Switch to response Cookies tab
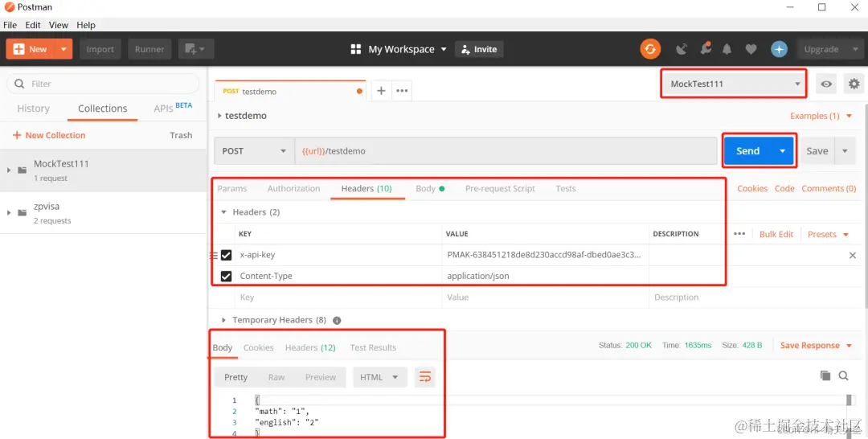This screenshot has height=439, width=868. [x=259, y=347]
